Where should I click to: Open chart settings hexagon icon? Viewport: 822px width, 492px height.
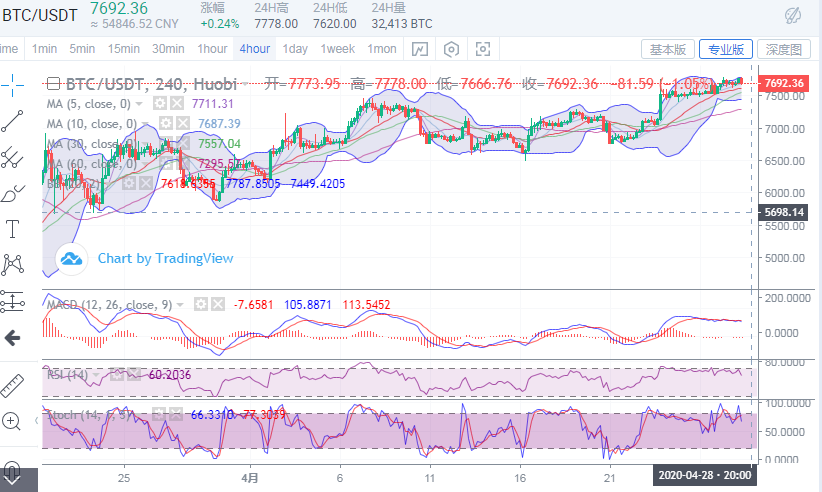pos(451,49)
